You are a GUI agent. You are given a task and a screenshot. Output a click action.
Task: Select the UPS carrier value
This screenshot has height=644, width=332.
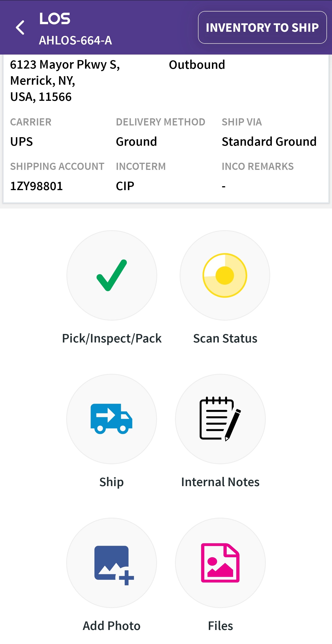tap(21, 142)
